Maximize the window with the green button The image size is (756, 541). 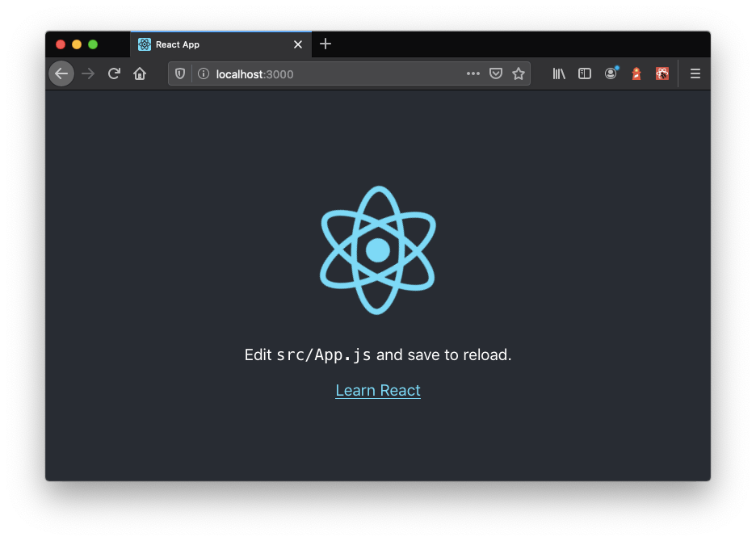93,44
